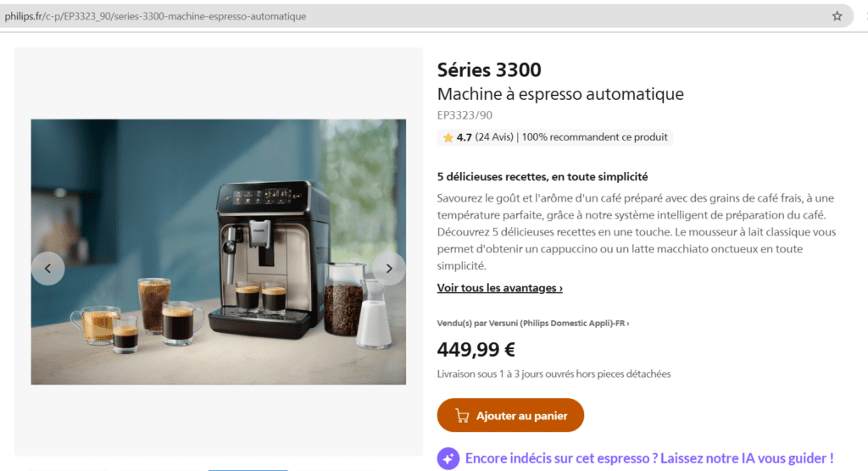Bookmark page with address bar star icon
Image resolution: width=868 pixels, height=471 pixels.
click(x=837, y=16)
